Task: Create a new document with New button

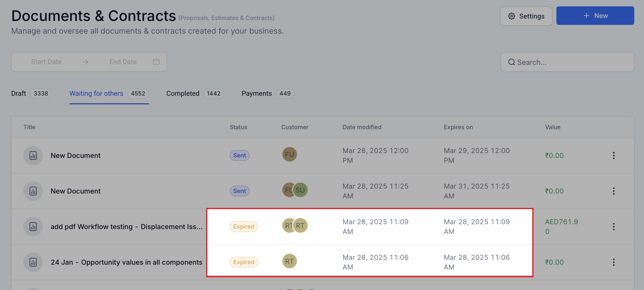Action: pos(595,16)
